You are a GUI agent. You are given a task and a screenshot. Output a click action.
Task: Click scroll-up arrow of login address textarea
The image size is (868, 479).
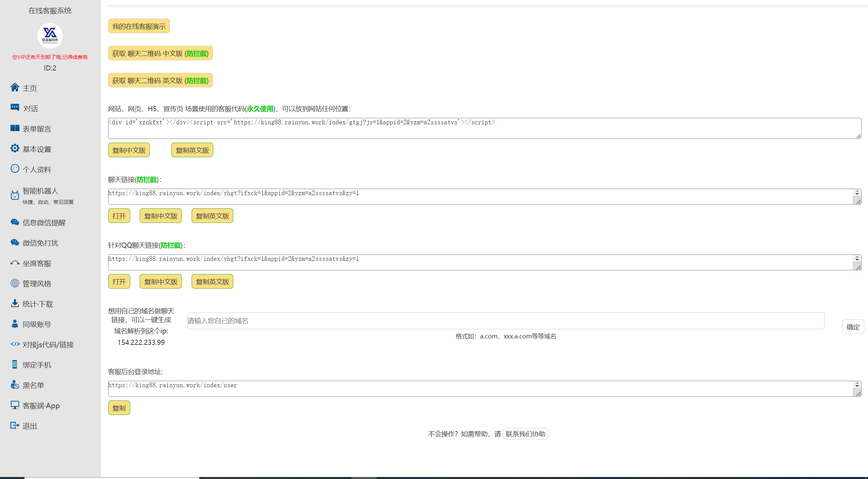[x=857, y=383]
